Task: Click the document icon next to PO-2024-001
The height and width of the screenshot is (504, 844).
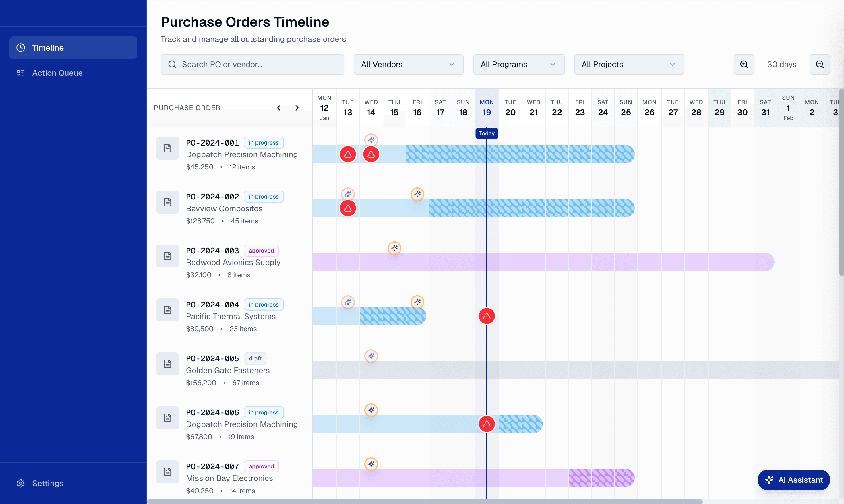Action: pyautogui.click(x=167, y=148)
